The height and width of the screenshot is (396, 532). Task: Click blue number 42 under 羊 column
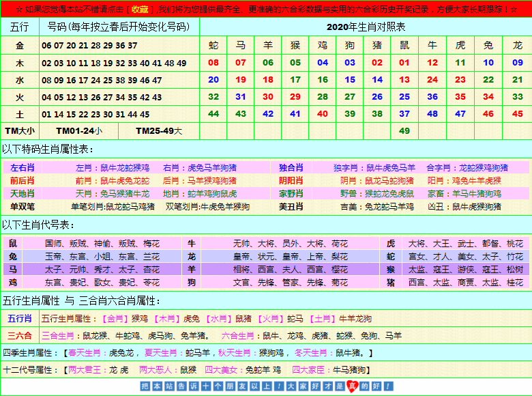click(x=268, y=114)
